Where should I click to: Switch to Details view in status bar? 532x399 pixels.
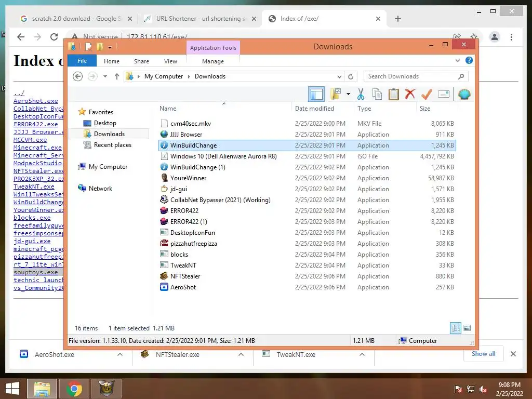(x=455, y=328)
